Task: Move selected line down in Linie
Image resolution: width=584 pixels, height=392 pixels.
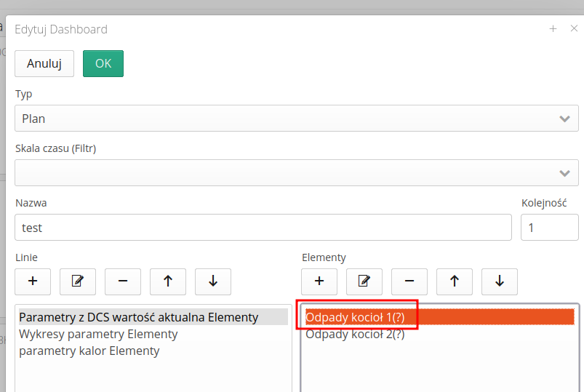Action: point(213,281)
